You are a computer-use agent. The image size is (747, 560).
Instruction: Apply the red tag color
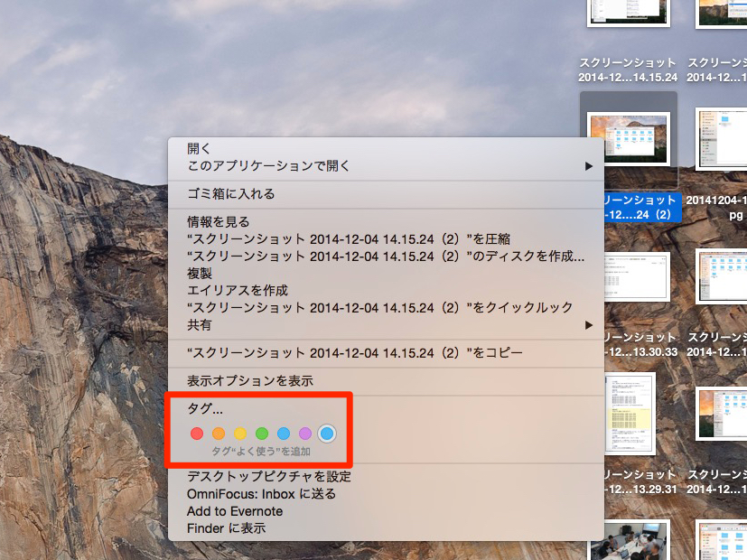pyautogui.click(x=197, y=434)
